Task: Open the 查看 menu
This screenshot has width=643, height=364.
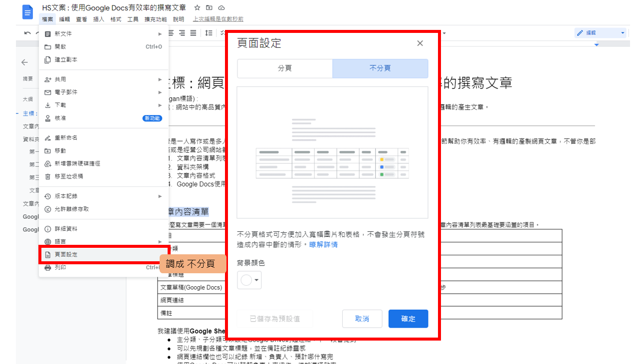Action: (81, 19)
